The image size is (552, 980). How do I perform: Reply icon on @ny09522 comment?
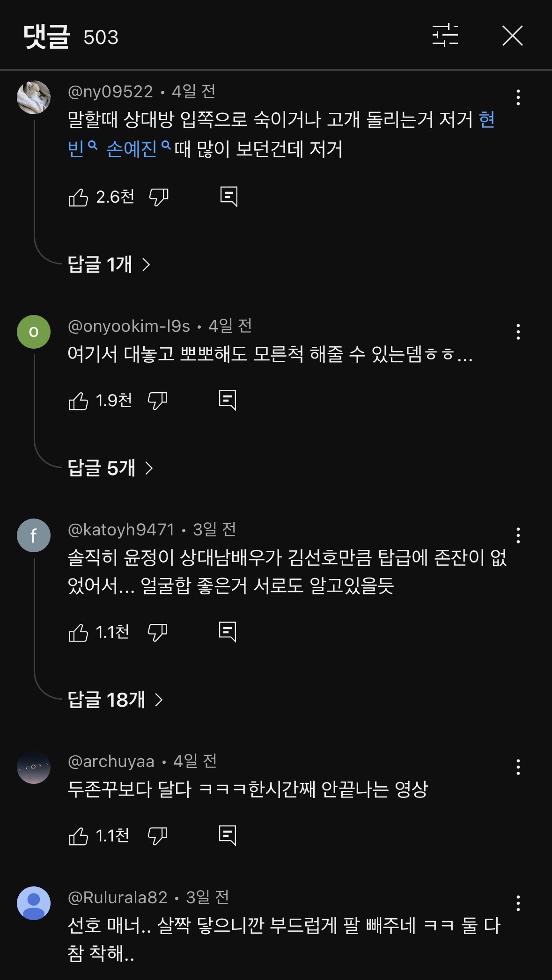(229, 197)
